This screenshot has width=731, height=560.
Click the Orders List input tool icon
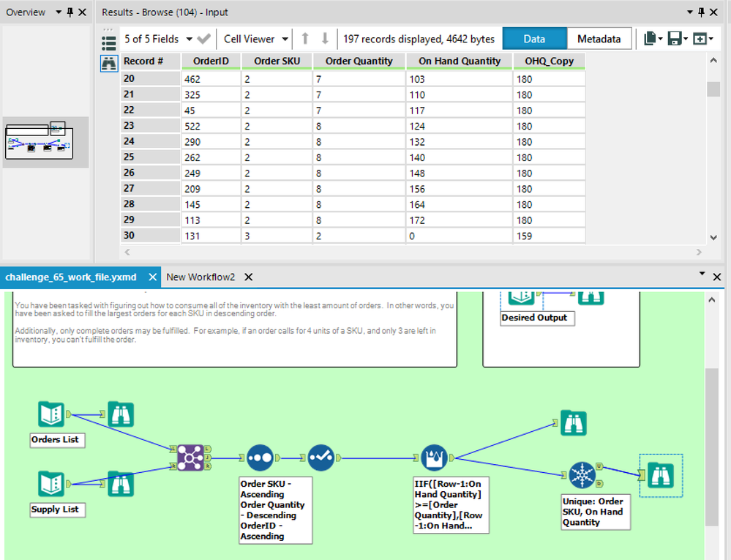point(50,414)
